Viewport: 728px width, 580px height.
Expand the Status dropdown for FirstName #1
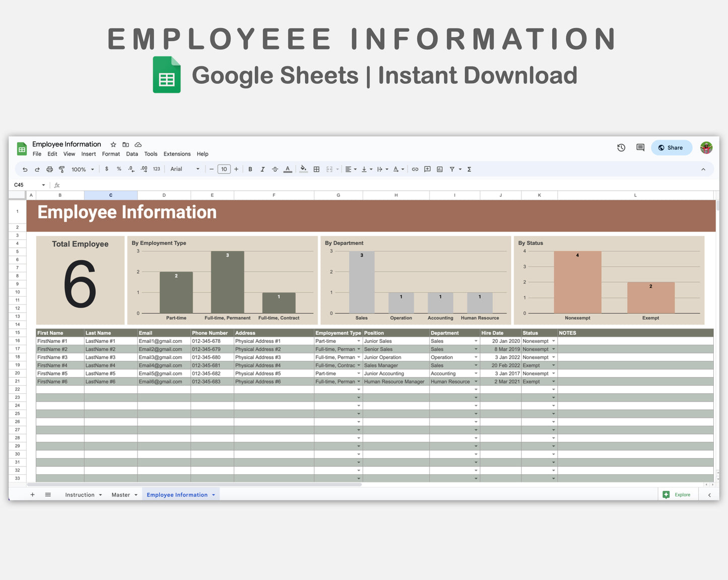[x=553, y=341]
